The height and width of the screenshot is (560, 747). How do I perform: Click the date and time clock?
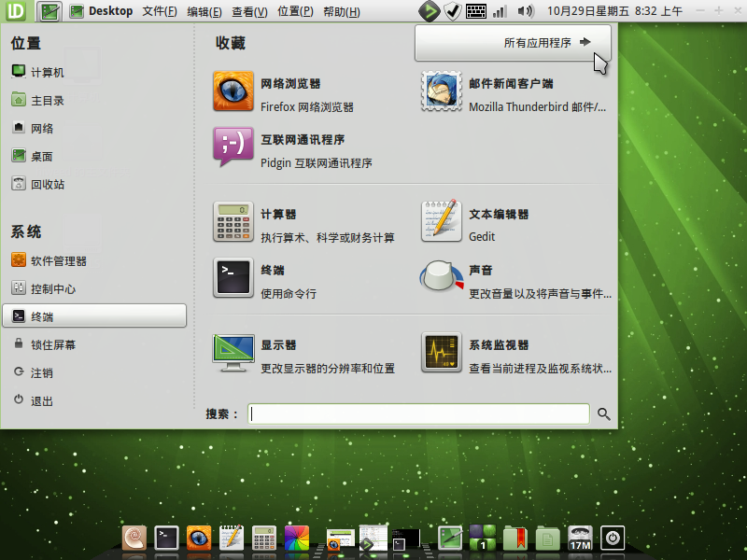614,11
